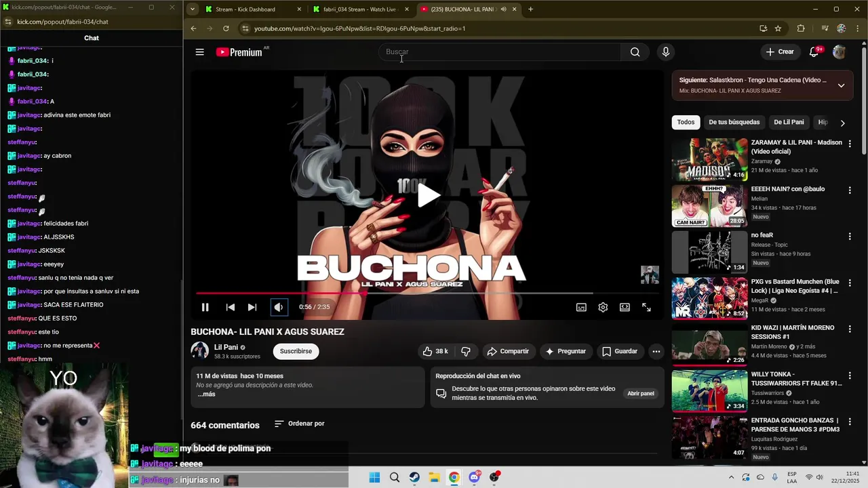The width and height of the screenshot is (868, 488).
Task: Open options menu for ZARAMAY Madison video
Action: pyautogui.click(x=850, y=144)
